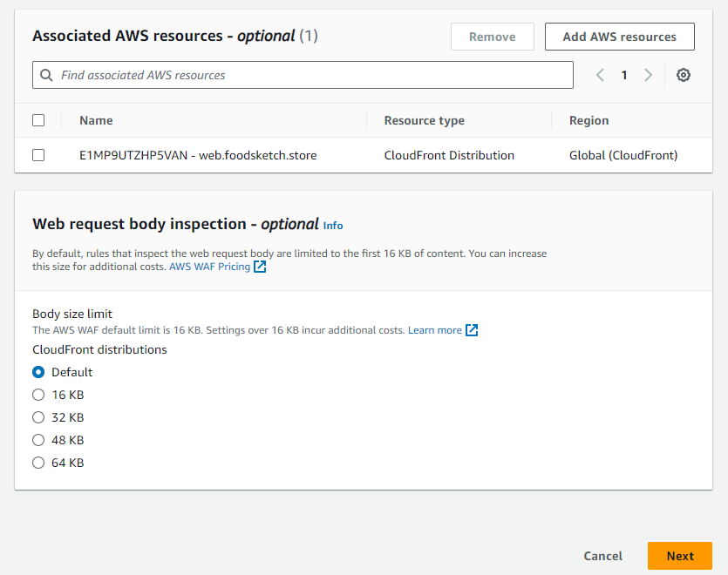Select 48 KB body size limit

38,440
